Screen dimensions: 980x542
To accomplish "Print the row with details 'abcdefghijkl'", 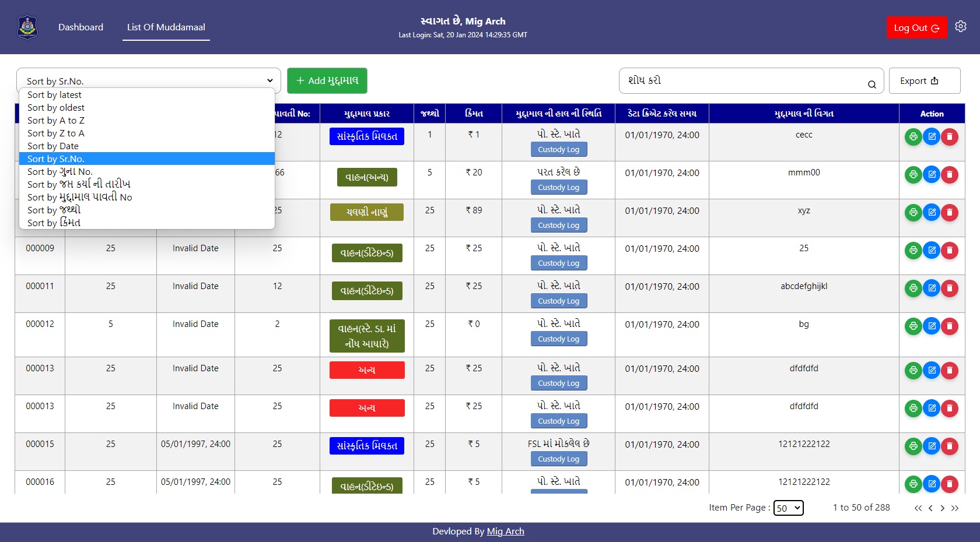I will (913, 288).
